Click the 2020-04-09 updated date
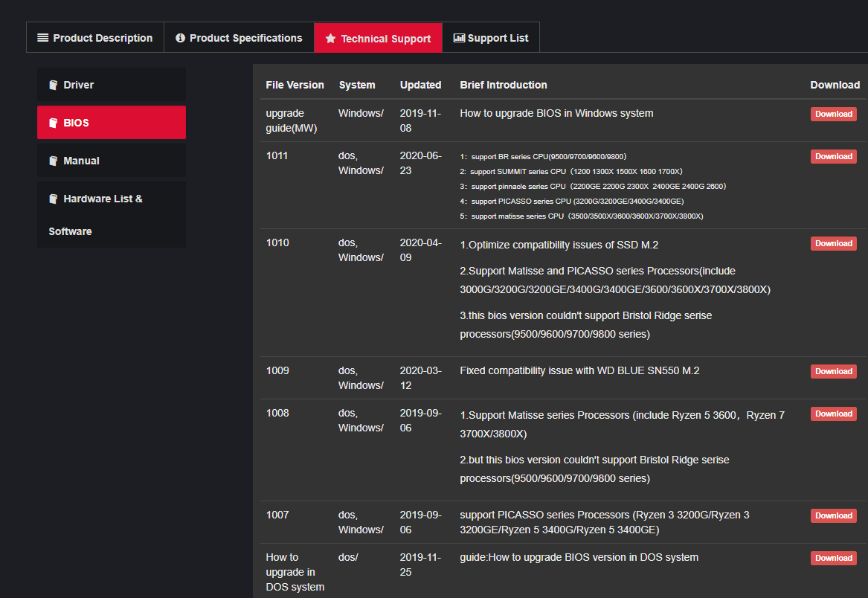This screenshot has width=868, height=598. (x=421, y=250)
